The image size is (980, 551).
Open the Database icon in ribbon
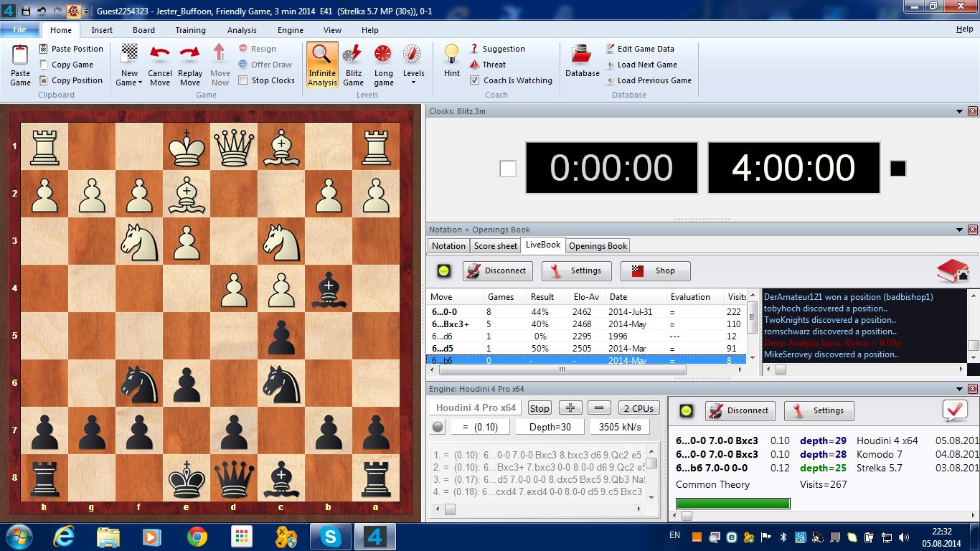(582, 55)
